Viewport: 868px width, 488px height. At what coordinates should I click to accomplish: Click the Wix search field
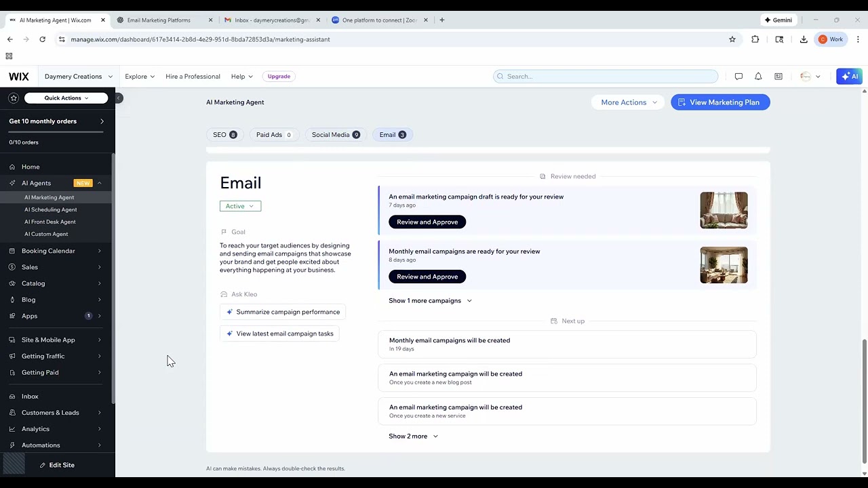(x=606, y=77)
